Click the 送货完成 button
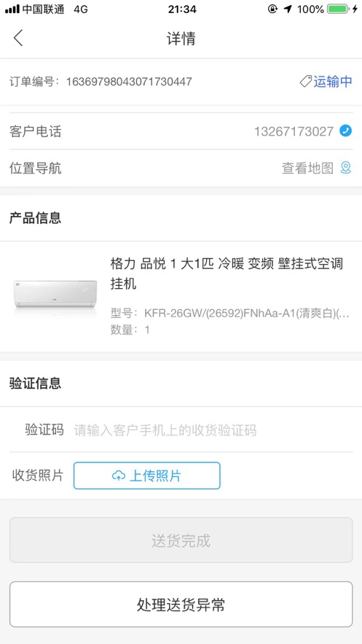Viewport: 362px width, 644px height. pyautogui.click(x=181, y=540)
